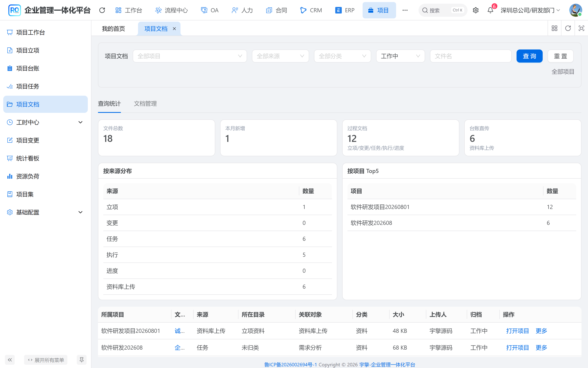Screen dimensions: 588x368
Task: Go to 项目立项 in the sidebar
Action: [x=46, y=50]
